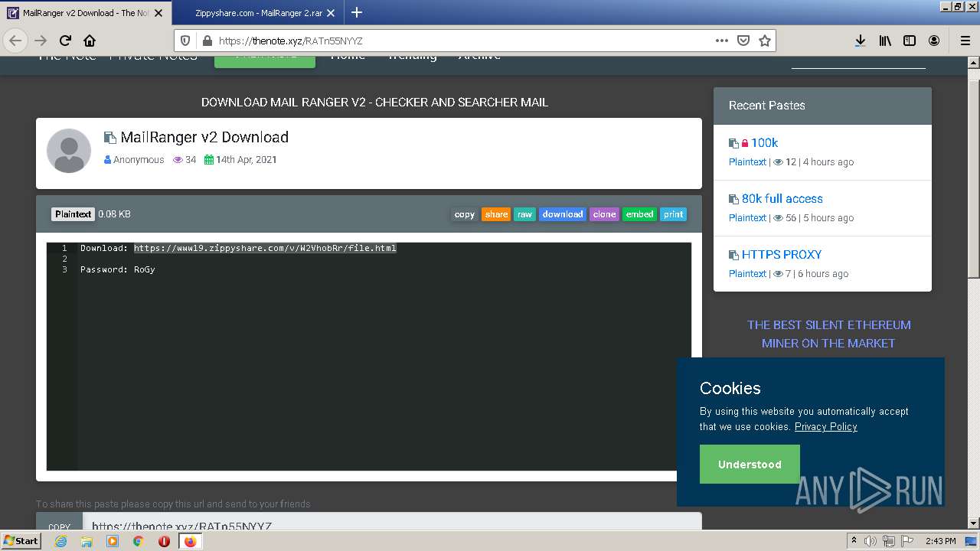Image resolution: width=980 pixels, height=551 pixels.
Task: Open Internet Explorer from taskbar
Action: tap(61, 540)
